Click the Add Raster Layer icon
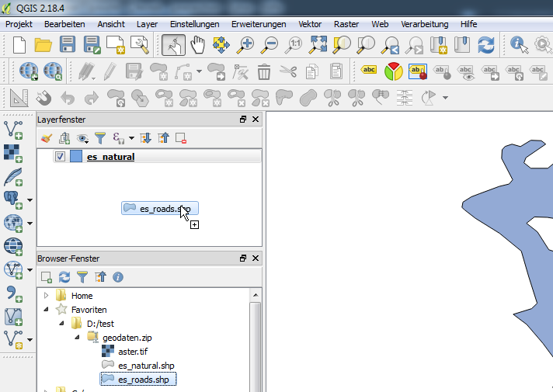Screen dimensions: 553x392 tap(13, 154)
